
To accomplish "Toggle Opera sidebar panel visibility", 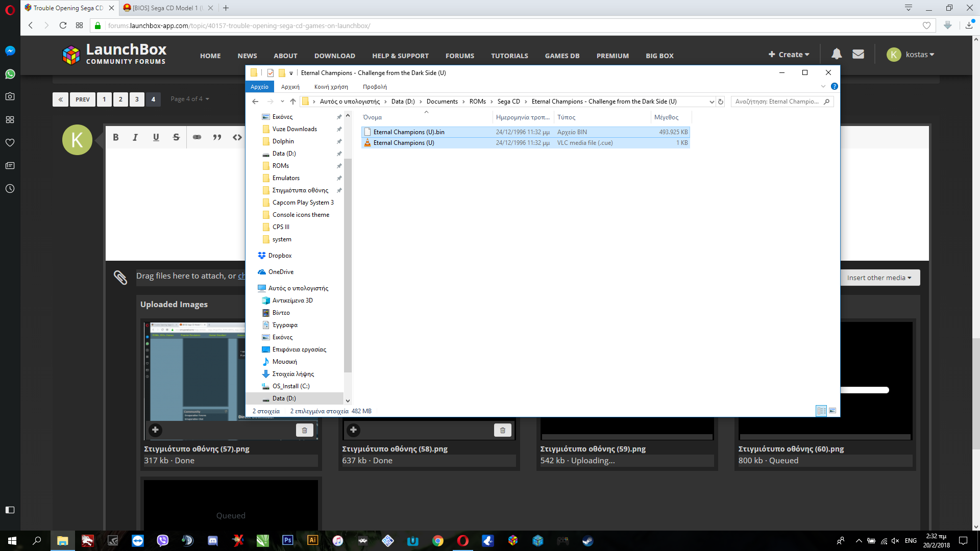I will click(10, 510).
